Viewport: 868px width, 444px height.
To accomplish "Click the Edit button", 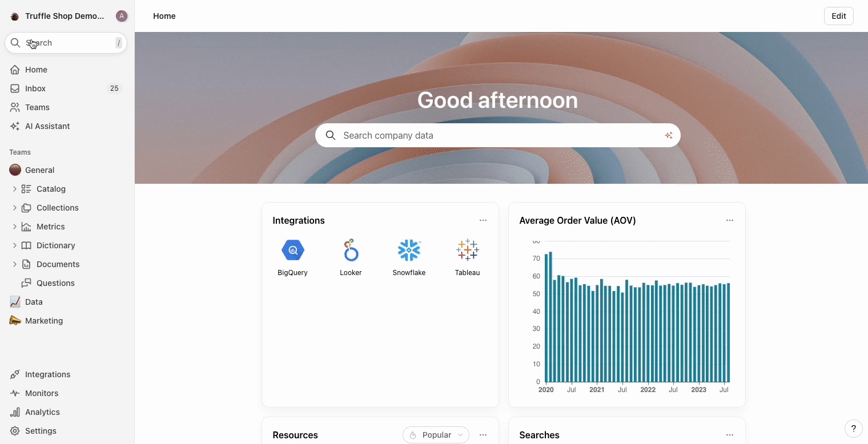I will 838,16.
